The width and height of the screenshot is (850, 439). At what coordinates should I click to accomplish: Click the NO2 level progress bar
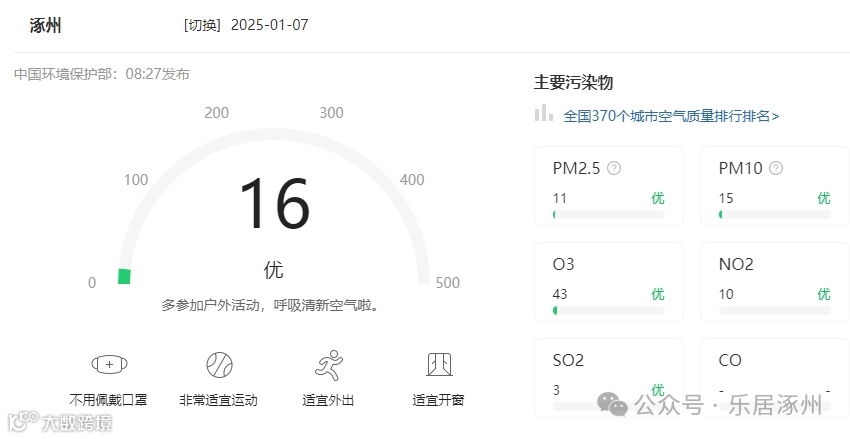click(775, 311)
